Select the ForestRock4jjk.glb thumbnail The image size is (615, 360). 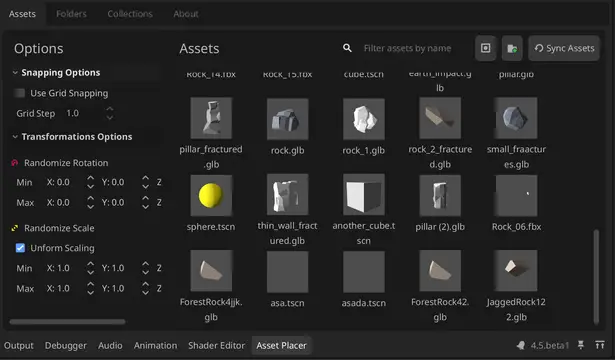pyautogui.click(x=211, y=271)
